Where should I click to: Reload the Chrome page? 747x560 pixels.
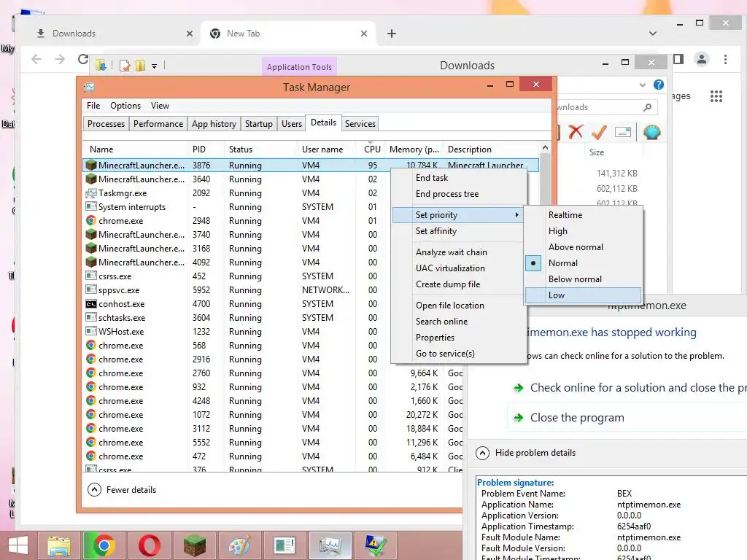(83, 59)
